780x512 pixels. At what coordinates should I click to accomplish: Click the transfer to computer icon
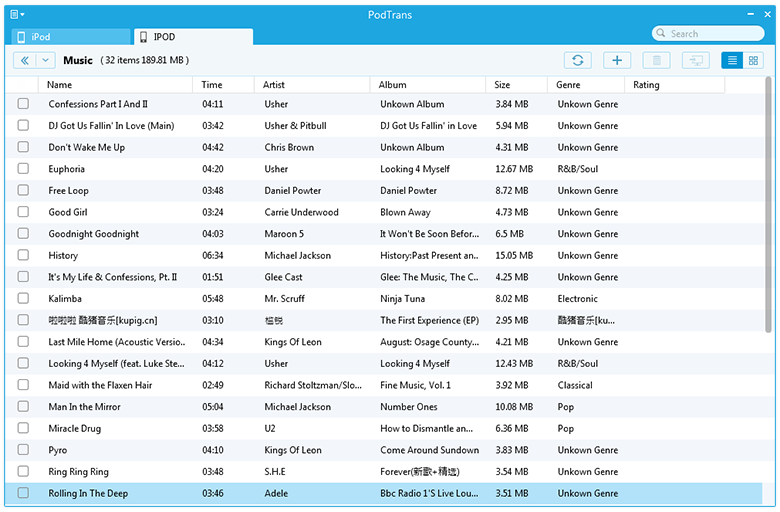click(x=695, y=60)
